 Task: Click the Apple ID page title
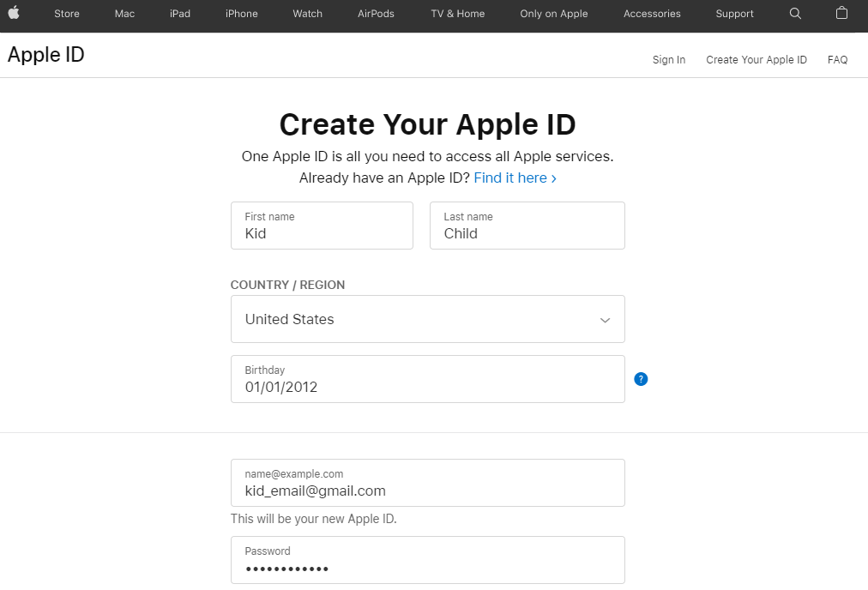[x=46, y=54]
